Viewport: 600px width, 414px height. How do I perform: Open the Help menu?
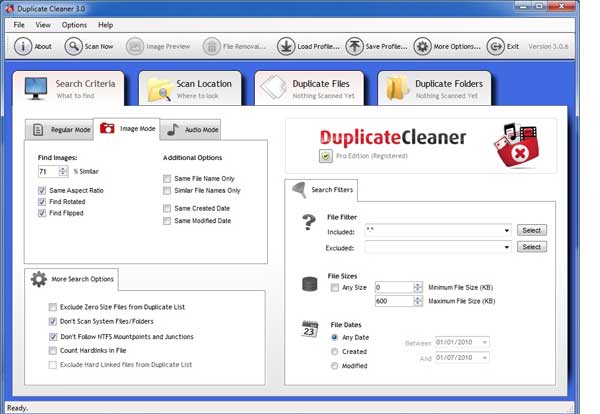click(x=105, y=25)
